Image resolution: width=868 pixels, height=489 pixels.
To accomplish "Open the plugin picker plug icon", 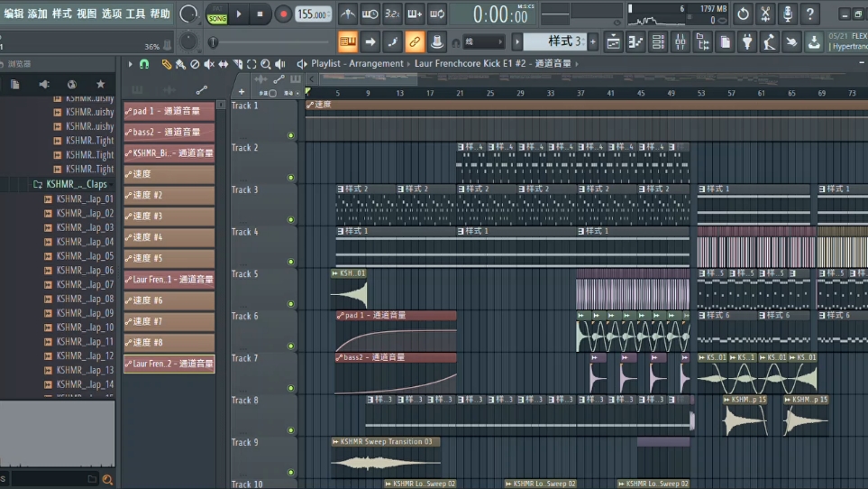I will pos(747,42).
